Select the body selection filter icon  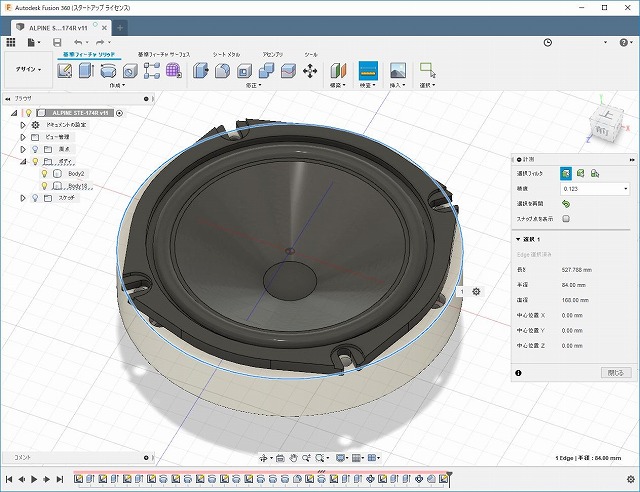(580, 174)
